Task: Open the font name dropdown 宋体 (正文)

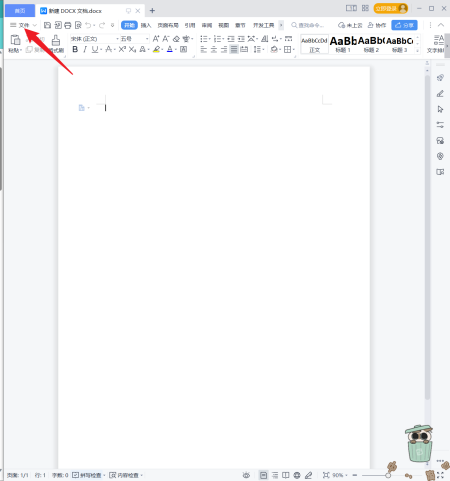Action: [95, 39]
